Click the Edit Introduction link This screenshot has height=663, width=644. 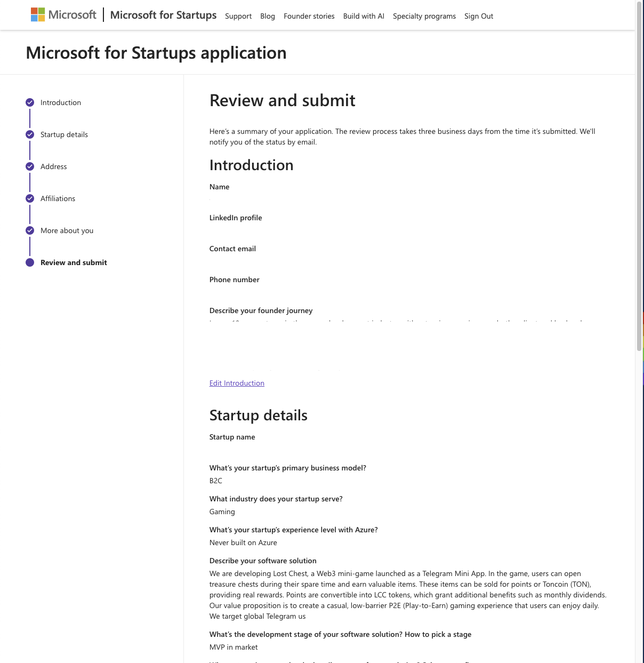tap(237, 383)
